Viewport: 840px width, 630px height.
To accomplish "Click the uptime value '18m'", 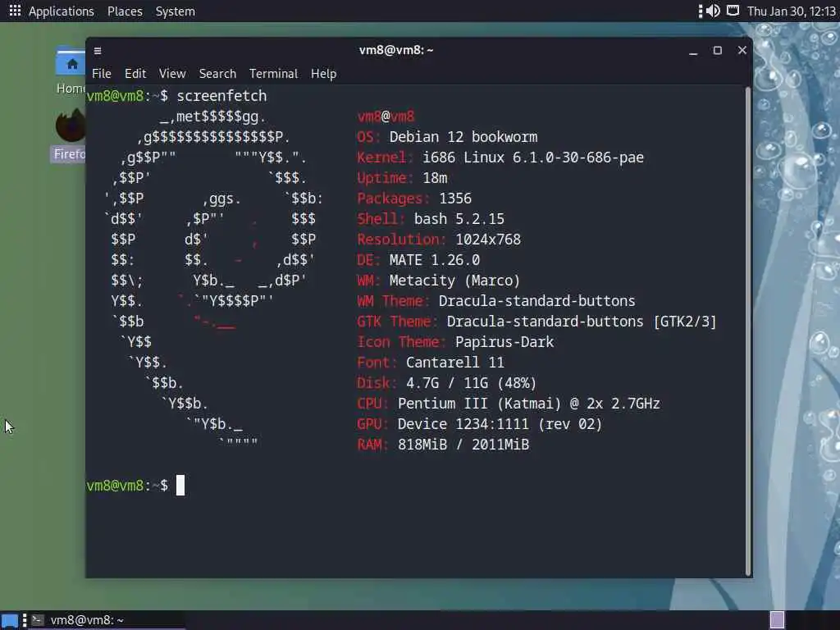I will tap(435, 178).
